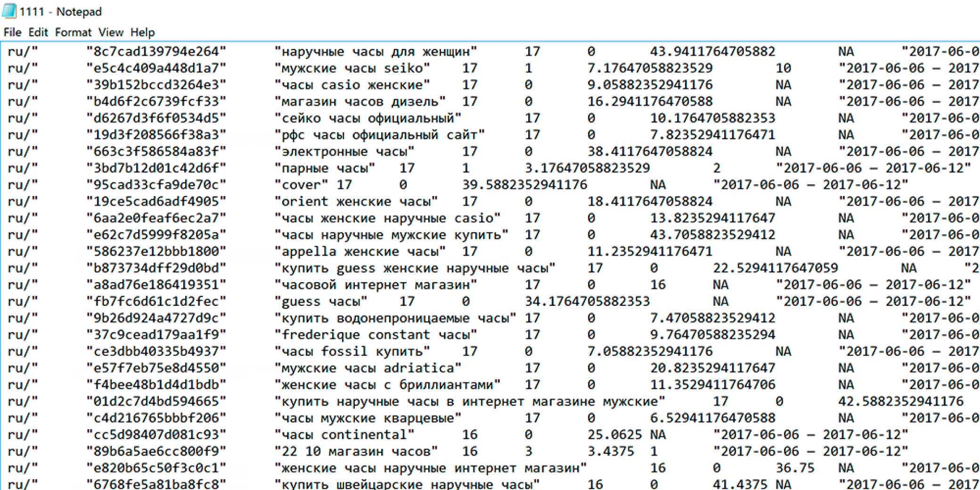Click the phrase "сейко часы официальный"
Image resolution: width=980 pixels, height=490 pixels.
click(x=368, y=118)
